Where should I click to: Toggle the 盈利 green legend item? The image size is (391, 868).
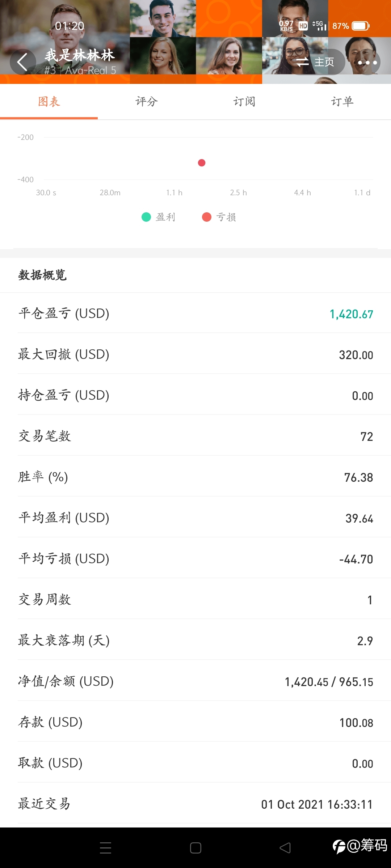tap(159, 217)
